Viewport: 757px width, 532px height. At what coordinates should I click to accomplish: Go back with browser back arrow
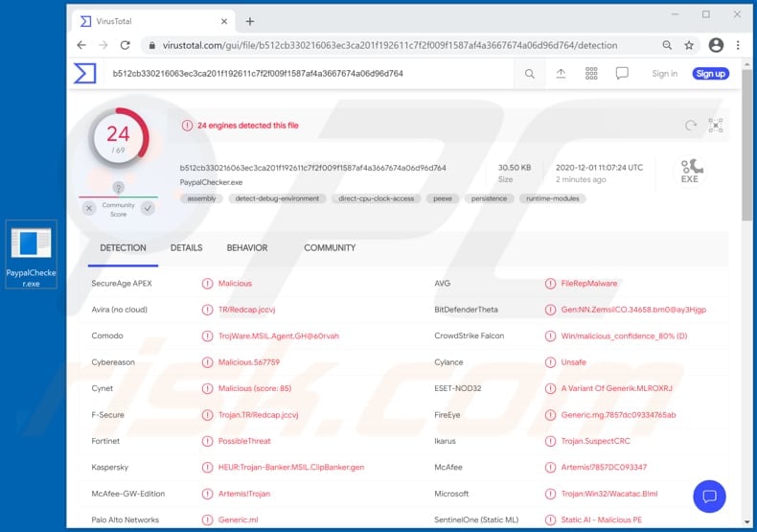(x=81, y=45)
